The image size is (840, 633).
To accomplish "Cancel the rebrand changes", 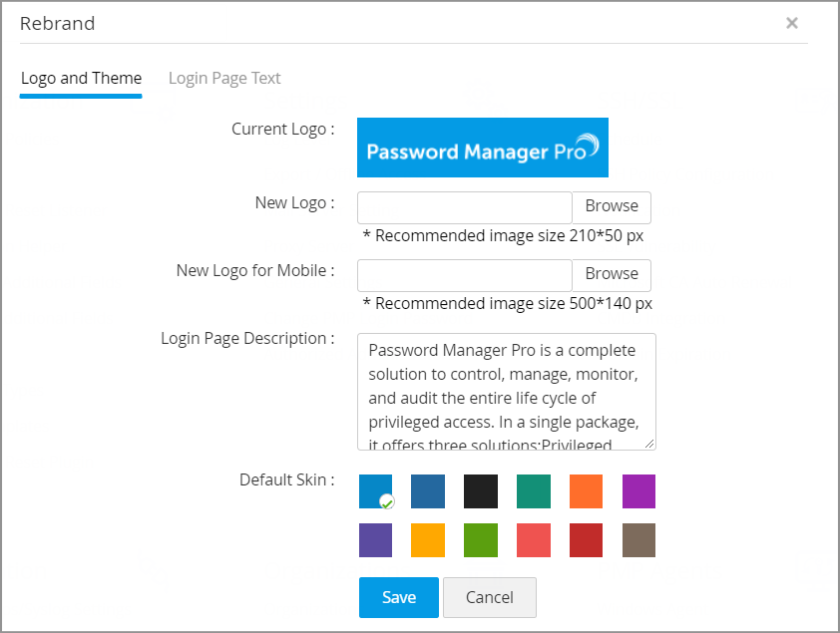I will (490, 597).
